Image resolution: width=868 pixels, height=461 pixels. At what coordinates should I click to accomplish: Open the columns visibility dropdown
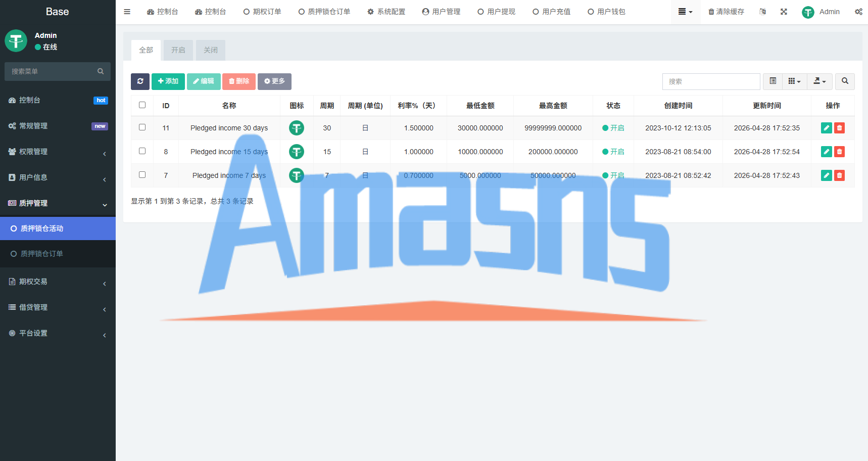794,81
